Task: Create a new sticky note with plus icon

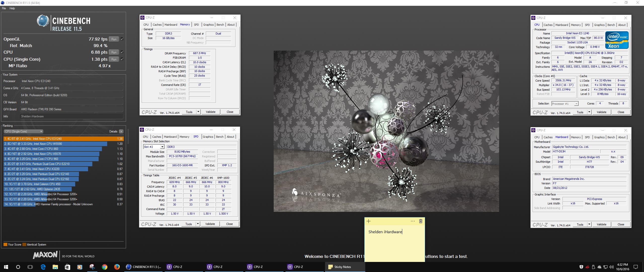Action: click(369, 221)
